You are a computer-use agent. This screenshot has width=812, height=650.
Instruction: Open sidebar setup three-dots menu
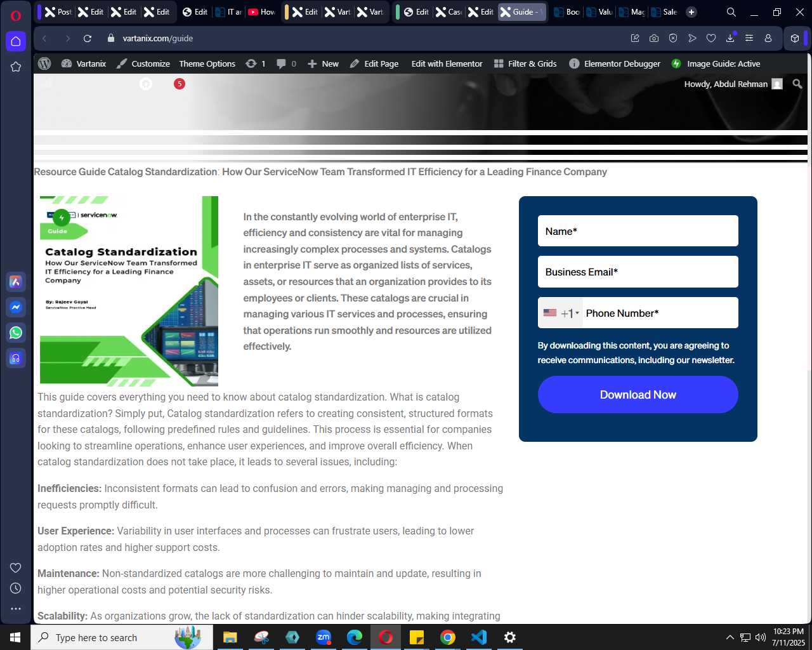[16, 609]
